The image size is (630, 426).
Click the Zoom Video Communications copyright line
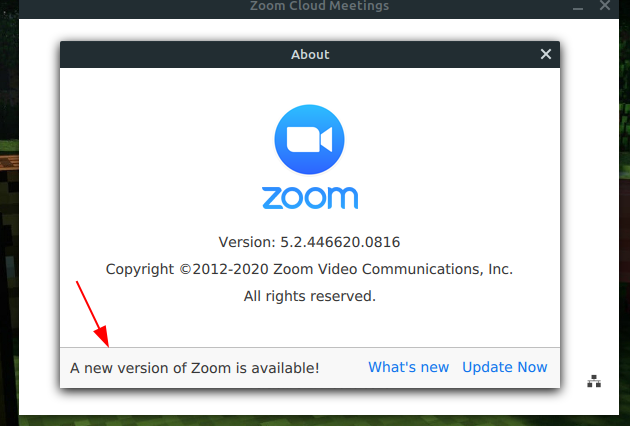click(309, 269)
